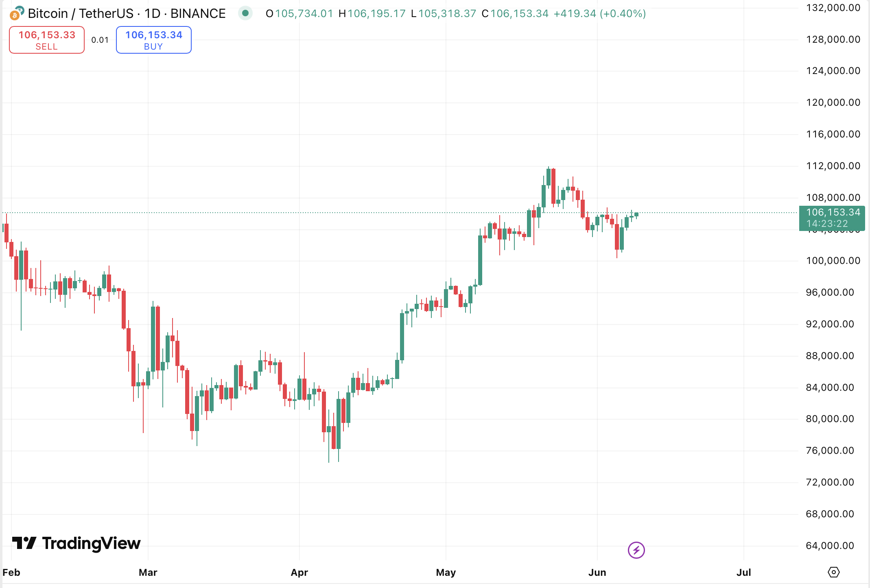Click the 112,000.00 price scale label
The height and width of the screenshot is (588, 870).
[x=833, y=166]
